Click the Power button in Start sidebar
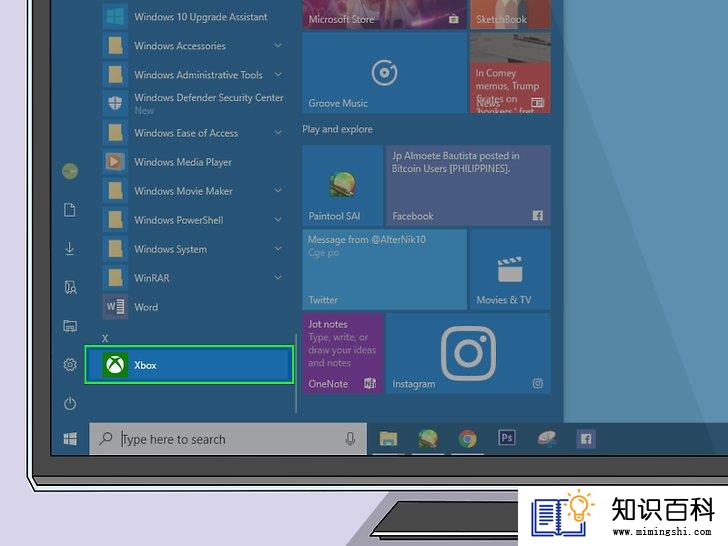728x546 pixels. [70, 403]
